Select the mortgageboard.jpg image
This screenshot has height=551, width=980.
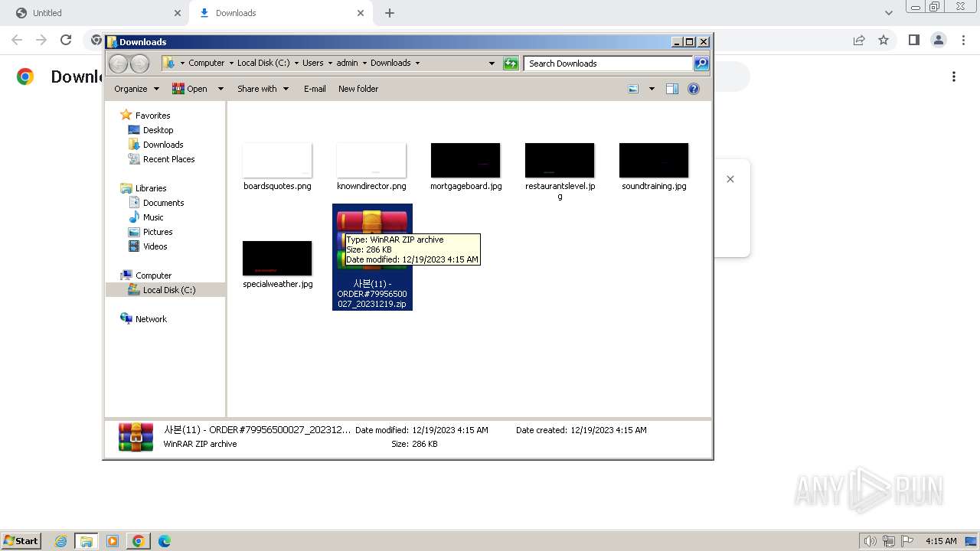point(465,167)
